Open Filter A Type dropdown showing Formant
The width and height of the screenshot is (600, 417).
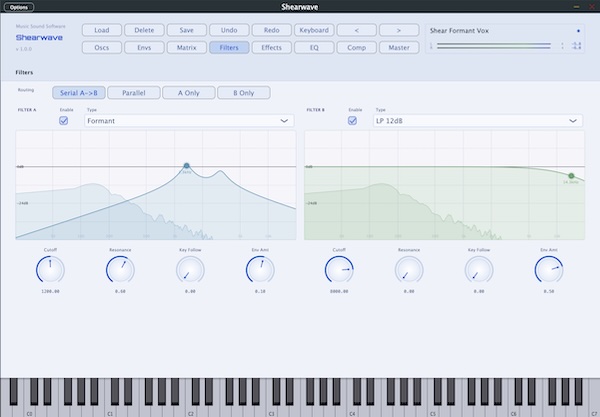click(x=189, y=121)
